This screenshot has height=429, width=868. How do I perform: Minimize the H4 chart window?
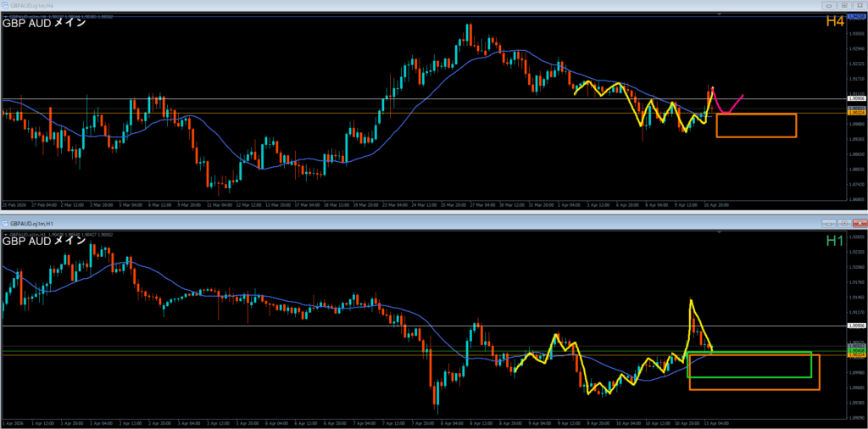point(828,5)
